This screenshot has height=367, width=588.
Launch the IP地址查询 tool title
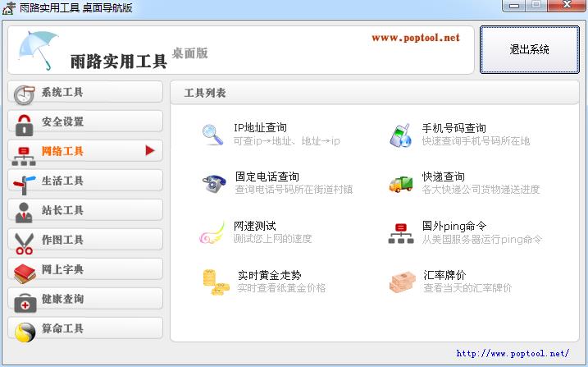click(260, 127)
